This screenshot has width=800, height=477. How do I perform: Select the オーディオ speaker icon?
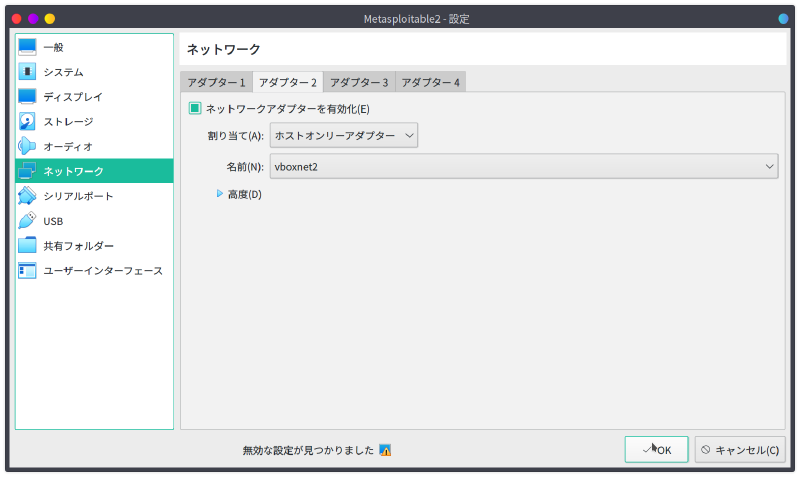[x=27, y=147]
